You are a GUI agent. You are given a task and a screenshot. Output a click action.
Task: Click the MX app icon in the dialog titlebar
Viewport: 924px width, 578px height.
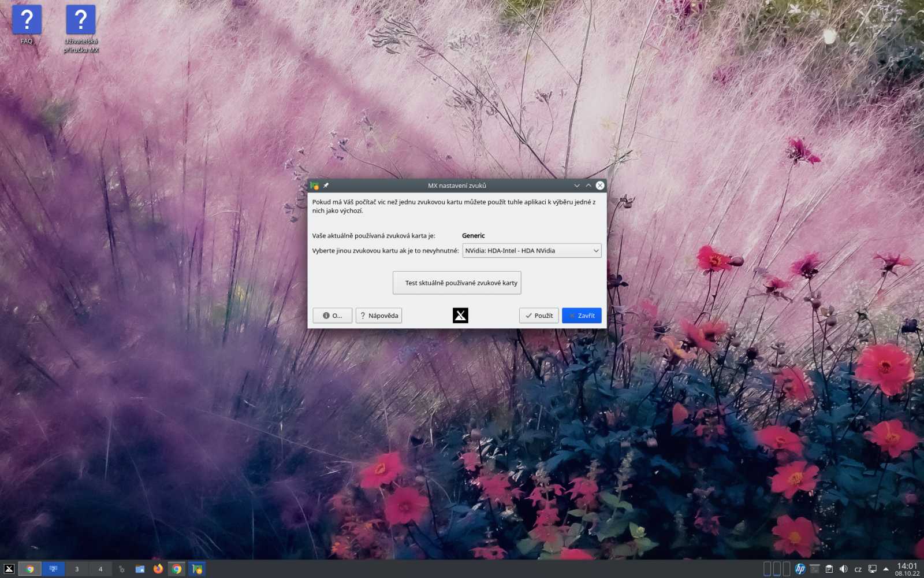[x=314, y=186]
